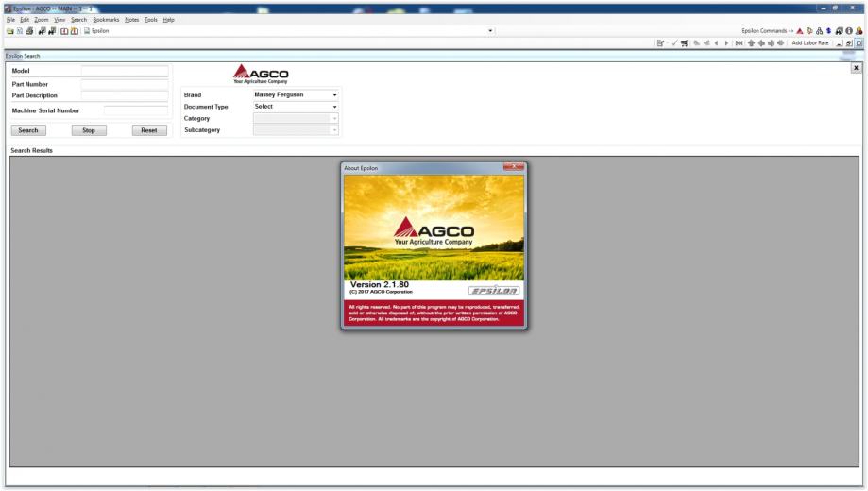The width and height of the screenshot is (868, 491).
Task: Click the Reset button
Action: pos(149,130)
